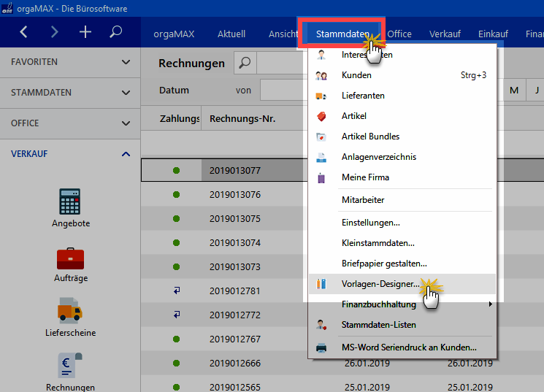The width and height of the screenshot is (544, 392).
Task: Choose Lieferanten from the menu
Action: click(402, 96)
